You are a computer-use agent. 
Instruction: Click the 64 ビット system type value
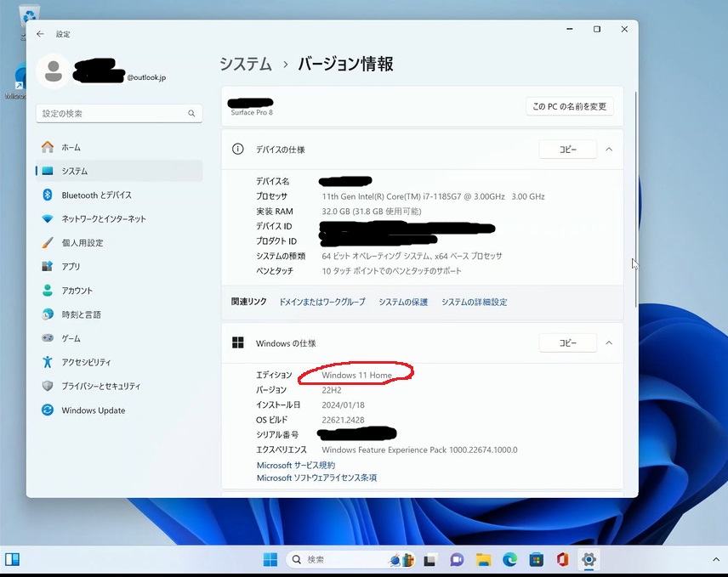point(412,256)
